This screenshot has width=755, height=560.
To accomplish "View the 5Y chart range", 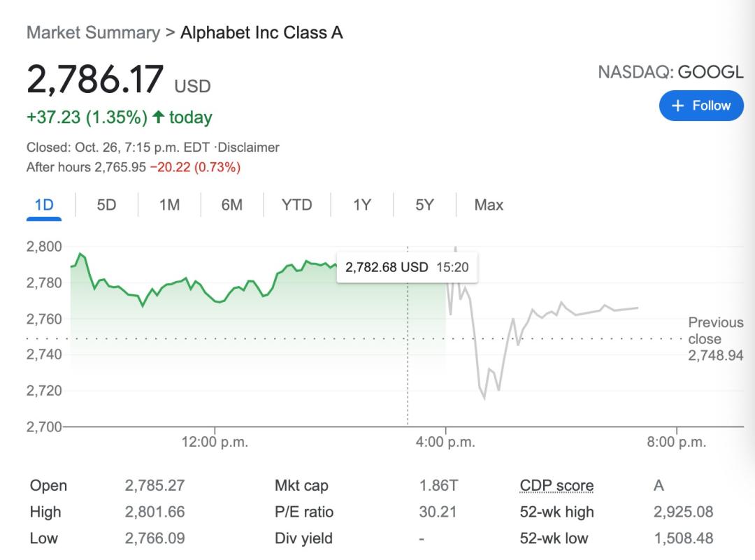I will [424, 205].
